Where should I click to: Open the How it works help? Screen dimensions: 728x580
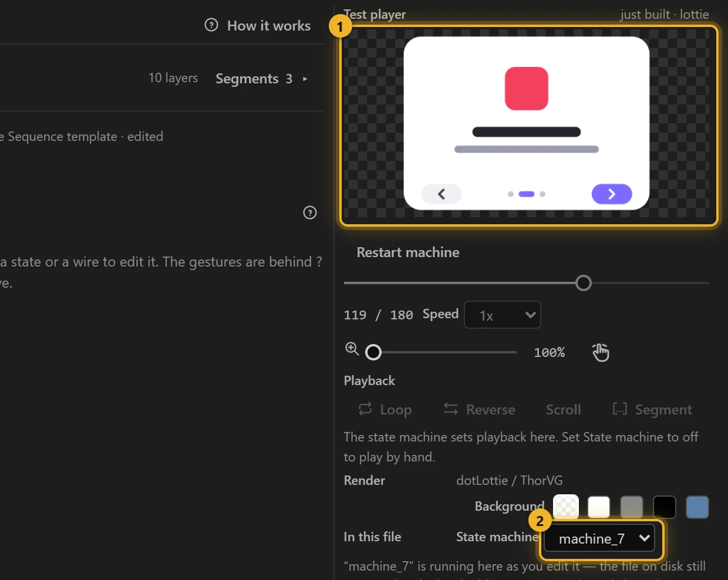point(258,26)
